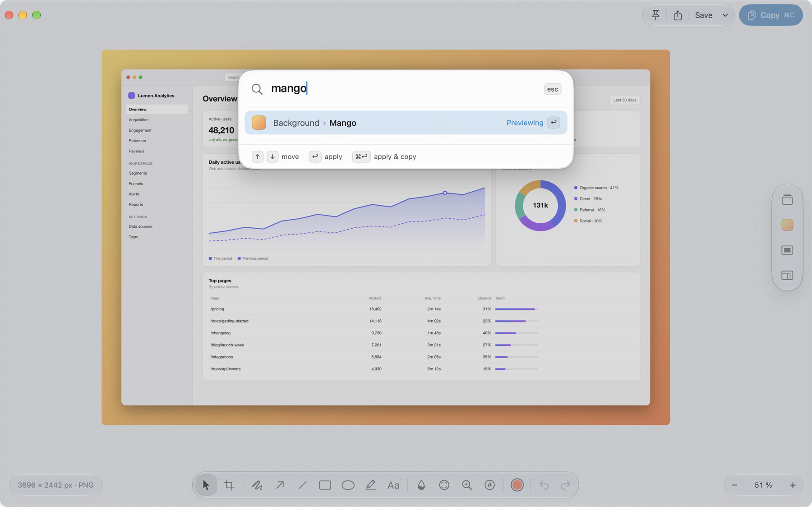Save the screenshot
This screenshot has width=812, height=507.
click(704, 15)
